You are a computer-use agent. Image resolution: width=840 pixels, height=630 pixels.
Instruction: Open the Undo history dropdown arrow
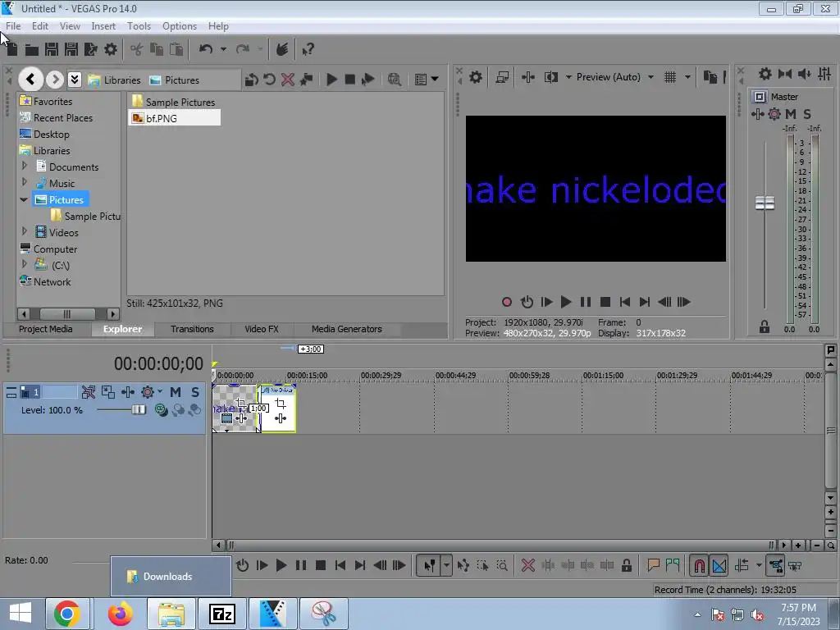tap(223, 49)
